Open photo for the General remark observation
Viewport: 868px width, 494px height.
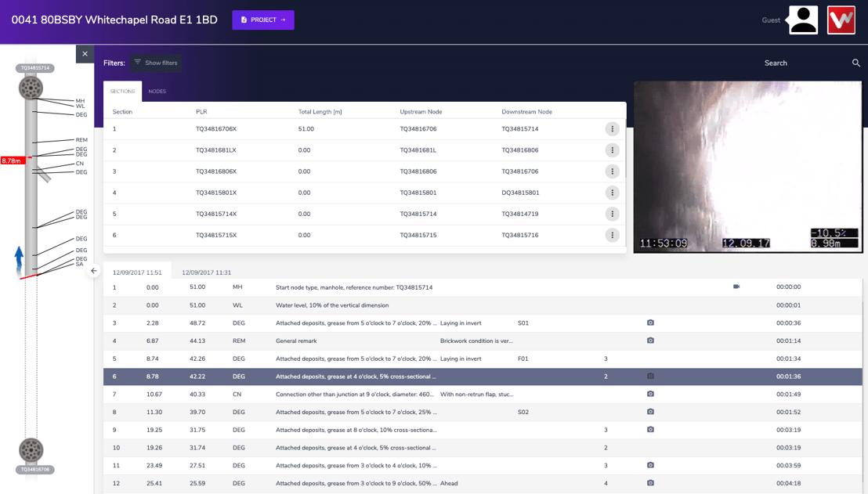[649, 341]
